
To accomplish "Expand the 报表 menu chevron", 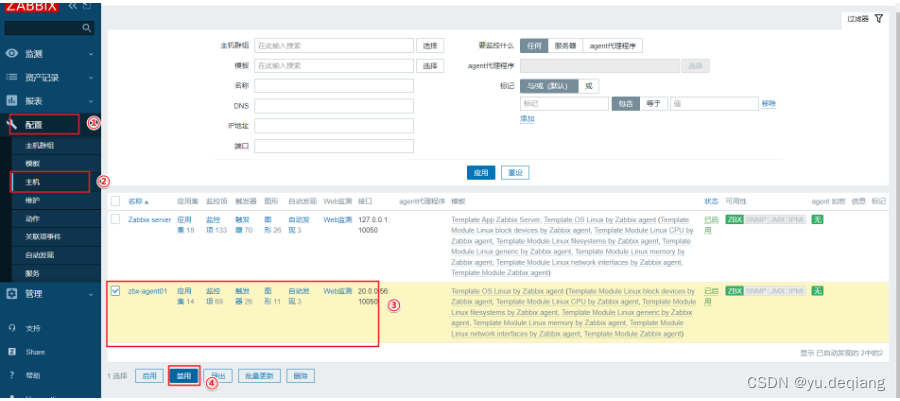I will point(91,101).
